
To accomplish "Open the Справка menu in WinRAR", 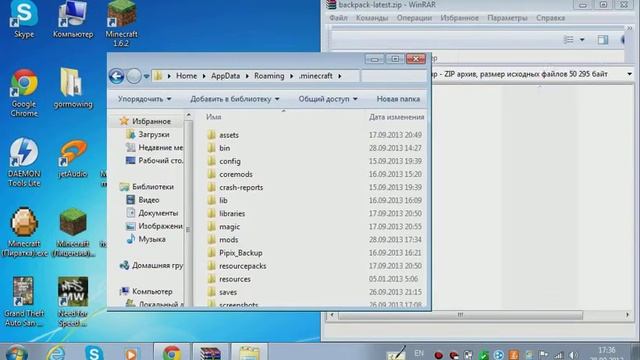I will point(550,18).
